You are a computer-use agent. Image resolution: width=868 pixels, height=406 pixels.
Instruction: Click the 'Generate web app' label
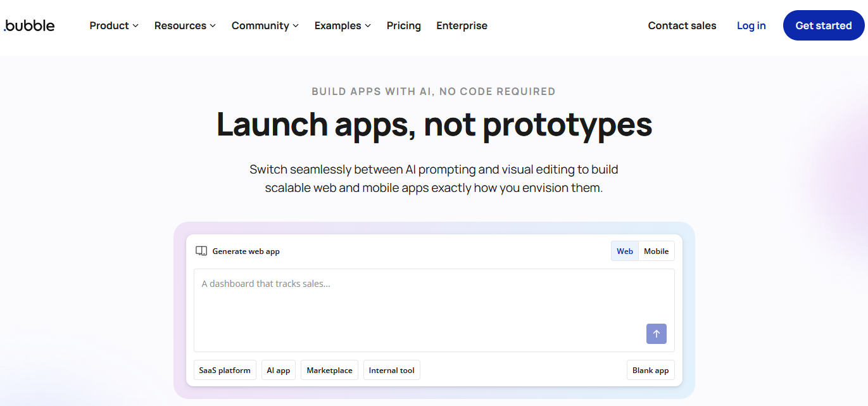246,251
